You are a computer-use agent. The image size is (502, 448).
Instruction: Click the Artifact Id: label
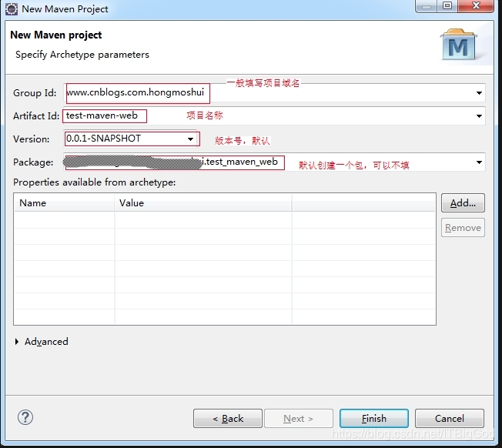[36, 115]
